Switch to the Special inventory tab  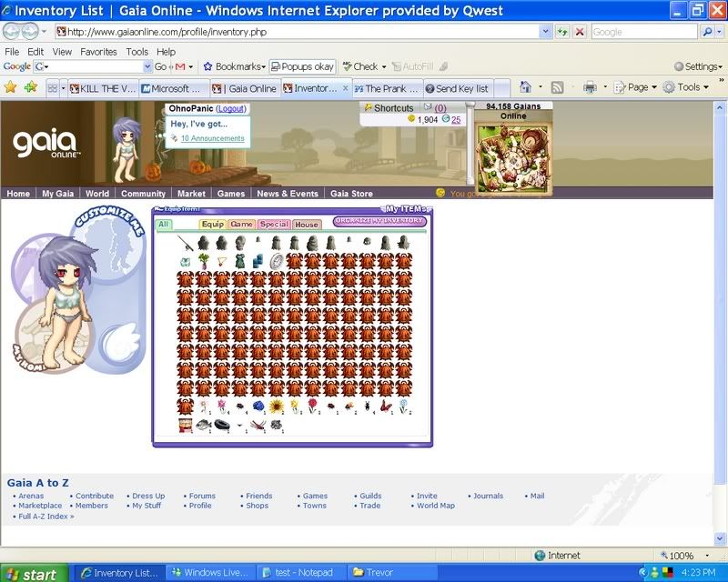[274, 225]
